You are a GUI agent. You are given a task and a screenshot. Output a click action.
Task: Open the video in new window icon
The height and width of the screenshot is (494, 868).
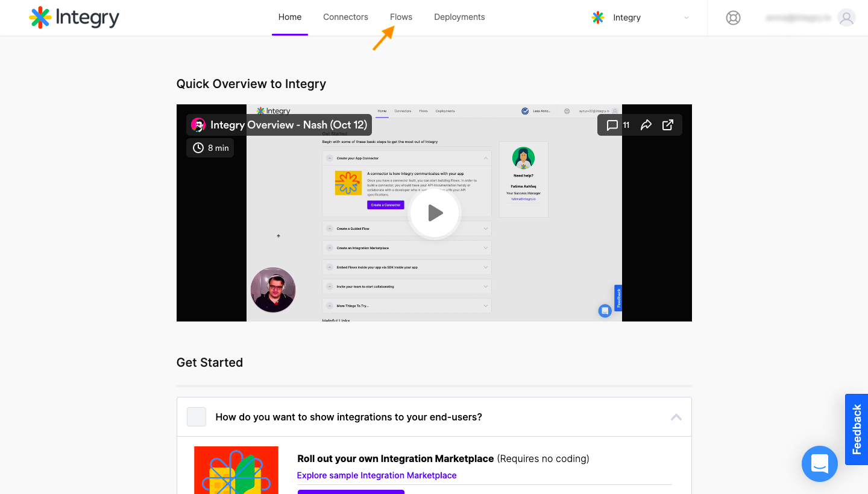pos(668,125)
